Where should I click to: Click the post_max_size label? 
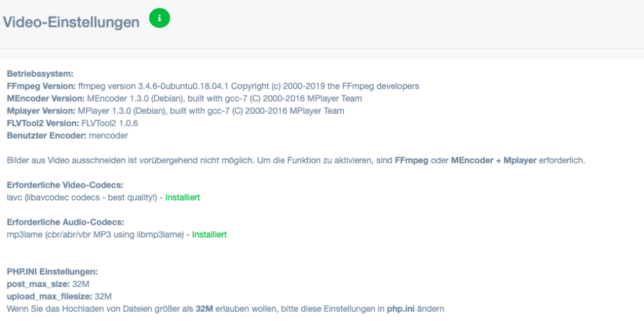(x=38, y=284)
